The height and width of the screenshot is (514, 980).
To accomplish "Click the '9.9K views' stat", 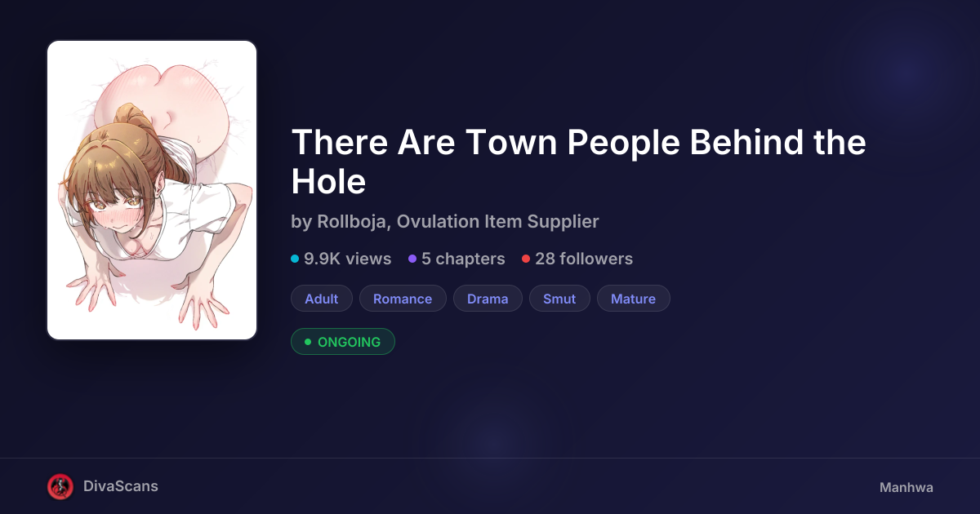I will click(341, 259).
